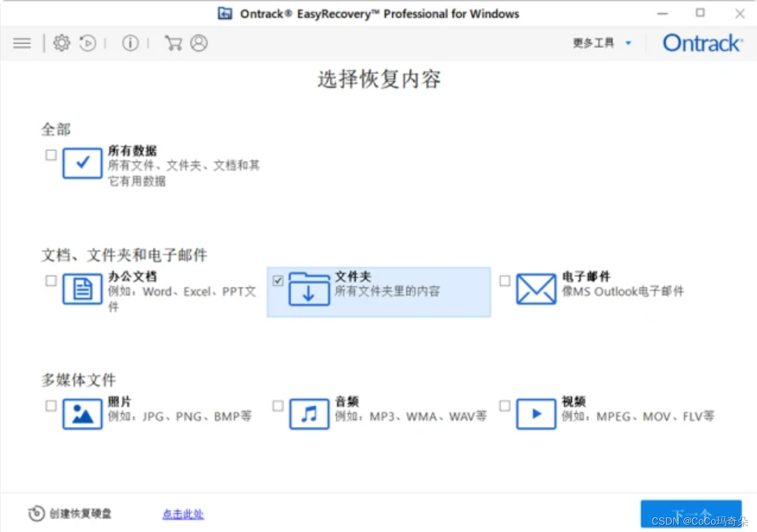
Task: Click description 所有文件夹里的内容
Action: pyautogui.click(x=387, y=291)
